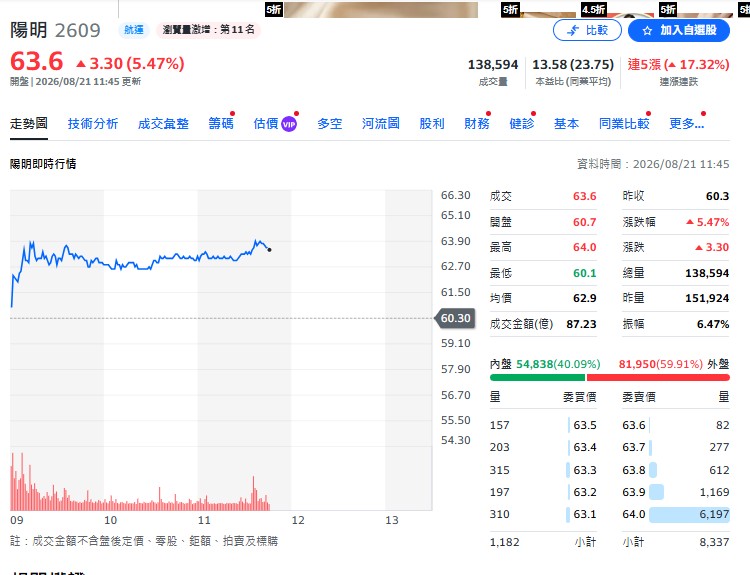Click the 振幅 value 6.47%
The image size is (750, 575).
713,324
